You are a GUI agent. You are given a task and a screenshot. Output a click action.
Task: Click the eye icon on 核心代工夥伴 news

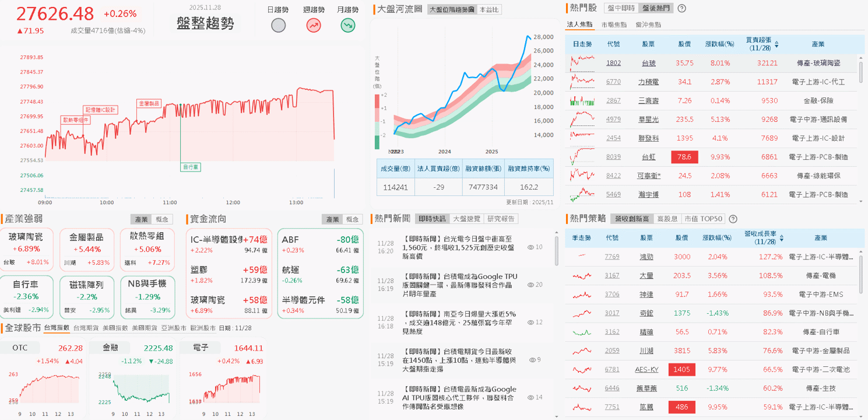click(530, 397)
